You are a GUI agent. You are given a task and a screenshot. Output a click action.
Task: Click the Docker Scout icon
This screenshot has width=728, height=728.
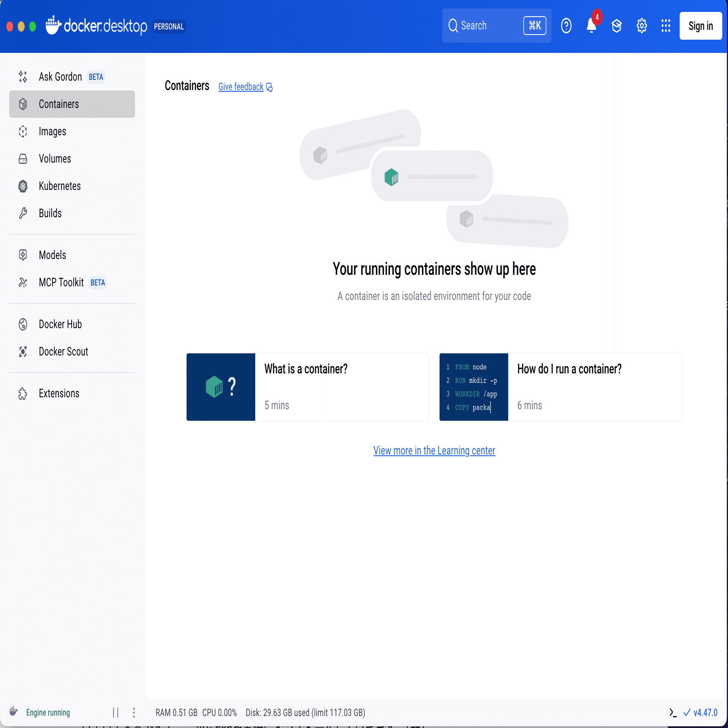pos(23,352)
